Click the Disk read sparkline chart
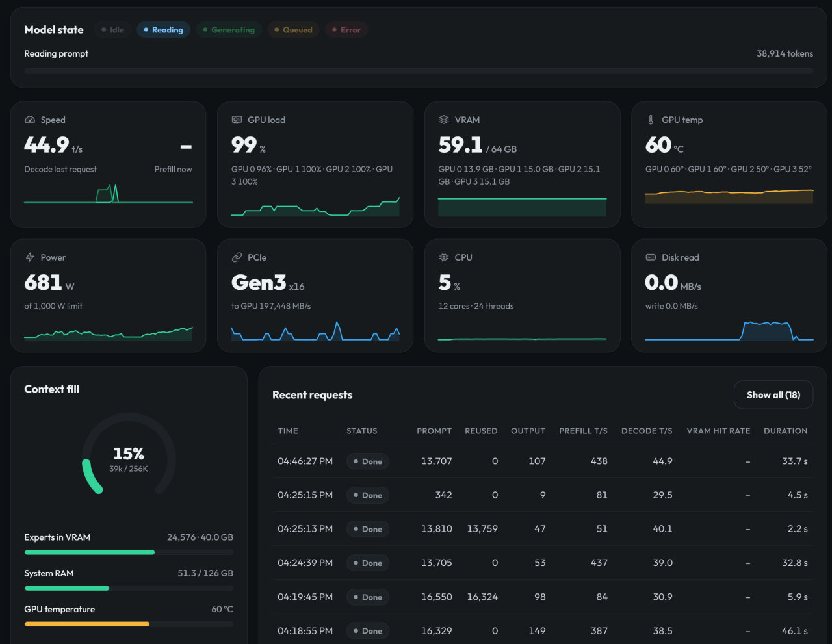 tap(729, 331)
